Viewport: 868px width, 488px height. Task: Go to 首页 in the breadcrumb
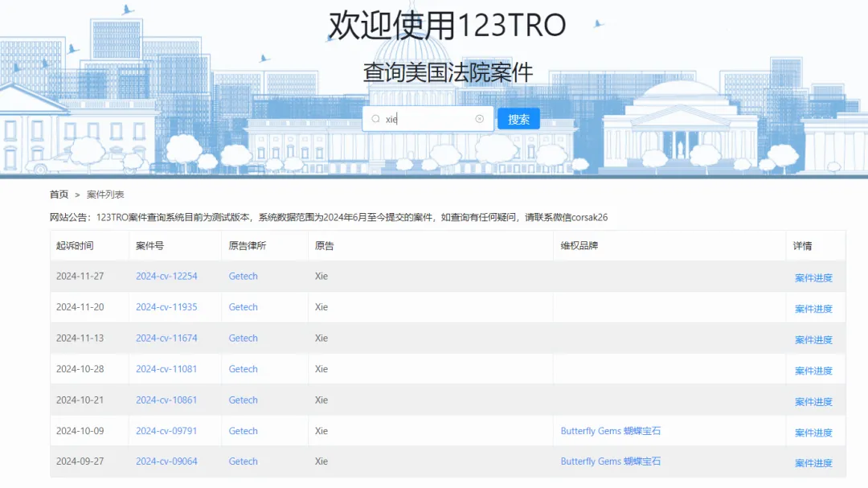59,195
